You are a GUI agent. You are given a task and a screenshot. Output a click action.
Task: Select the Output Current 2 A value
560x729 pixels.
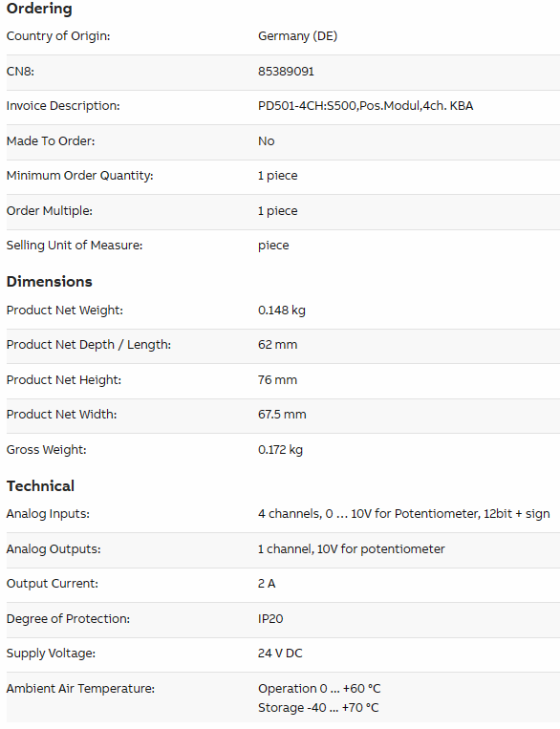click(x=267, y=584)
